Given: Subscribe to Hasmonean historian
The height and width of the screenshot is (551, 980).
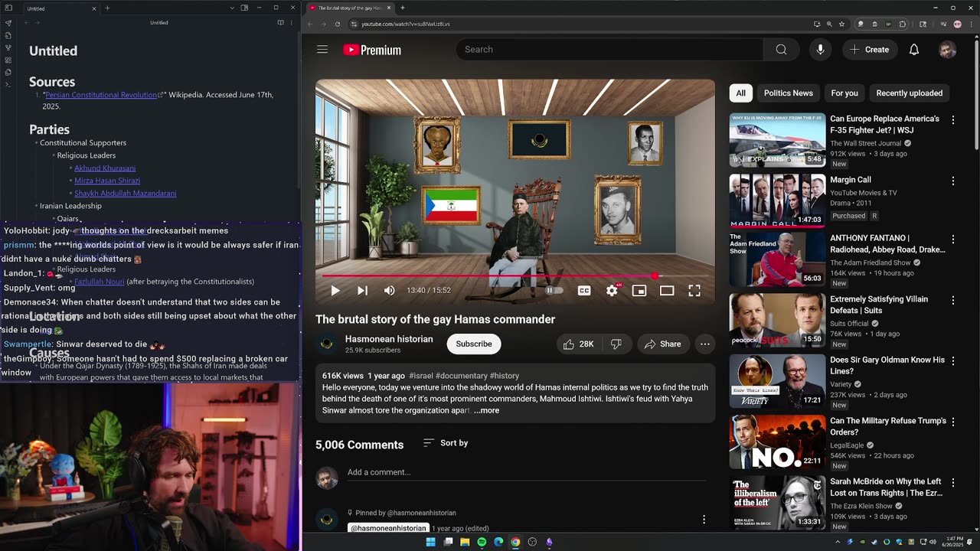Looking at the screenshot, I should [474, 344].
